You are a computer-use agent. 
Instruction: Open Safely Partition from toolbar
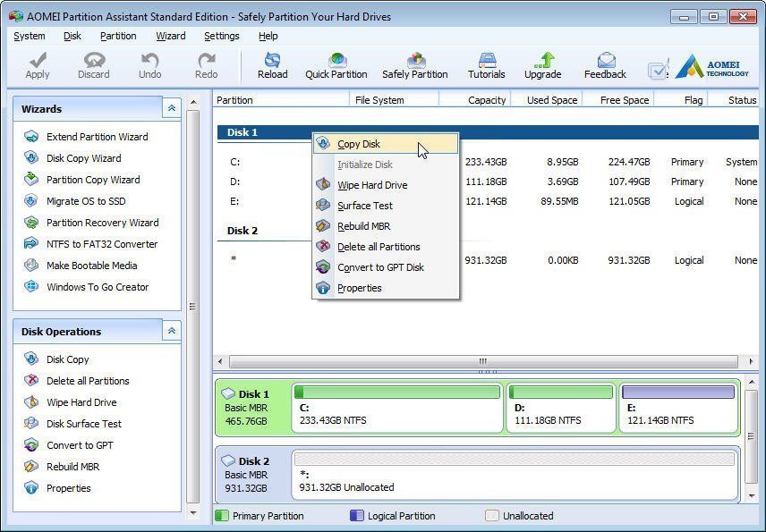pos(414,65)
